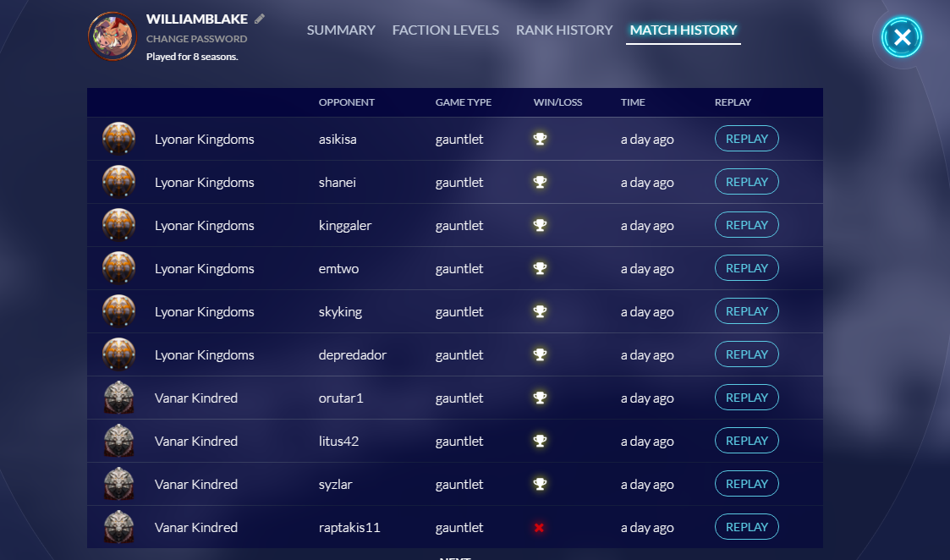Watch replay of match against shanei
Image resolution: width=950 pixels, height=560 pixels.
click(x=746, y=181)
